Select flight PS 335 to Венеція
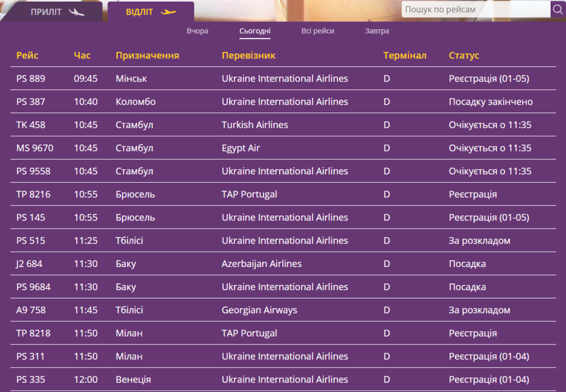 coord(31,380)
